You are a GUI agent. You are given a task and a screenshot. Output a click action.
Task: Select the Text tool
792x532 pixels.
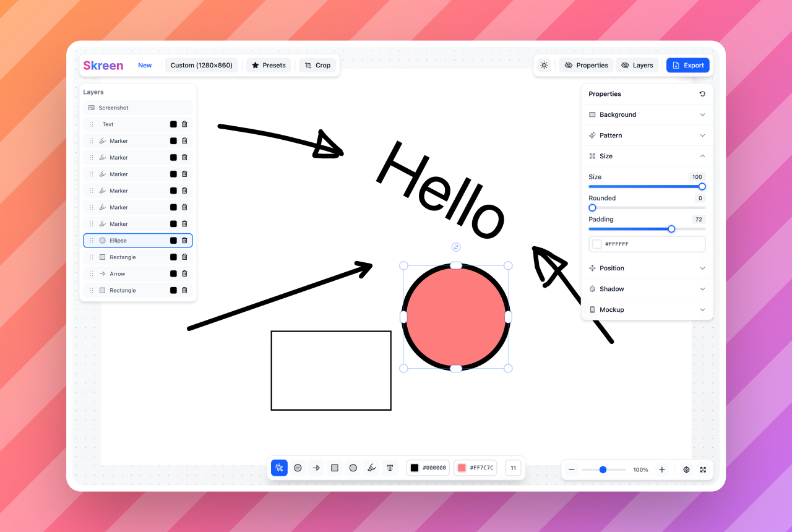coord(390,468)
